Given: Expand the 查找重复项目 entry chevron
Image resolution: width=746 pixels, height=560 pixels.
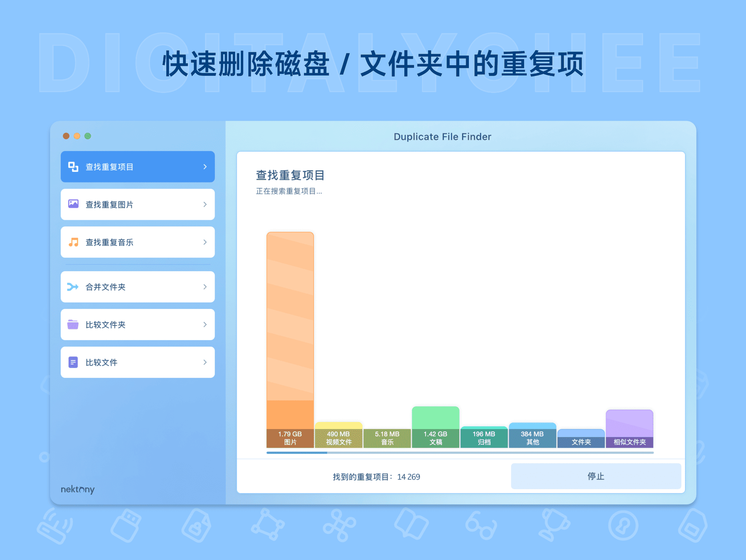Looking at the screenshot, I should pos(205,167).
